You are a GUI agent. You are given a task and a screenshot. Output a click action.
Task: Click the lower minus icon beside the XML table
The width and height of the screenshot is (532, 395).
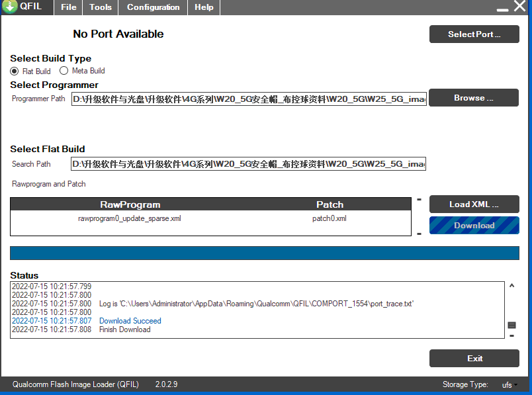(420, 234)
